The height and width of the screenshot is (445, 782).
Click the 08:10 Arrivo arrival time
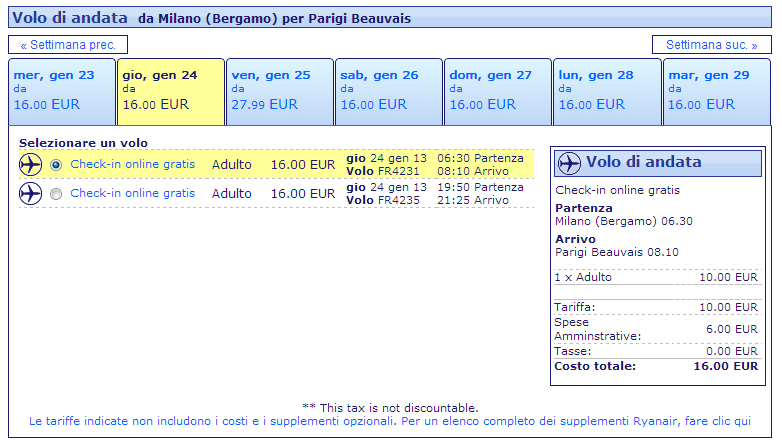(x=473, y=171)
